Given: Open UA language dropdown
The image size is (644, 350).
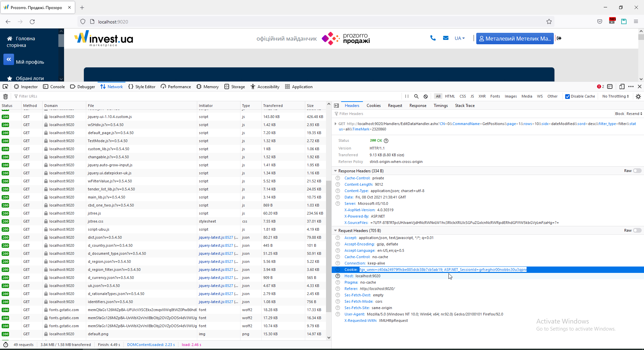Looking at the screenshot, I should (460, 38).
